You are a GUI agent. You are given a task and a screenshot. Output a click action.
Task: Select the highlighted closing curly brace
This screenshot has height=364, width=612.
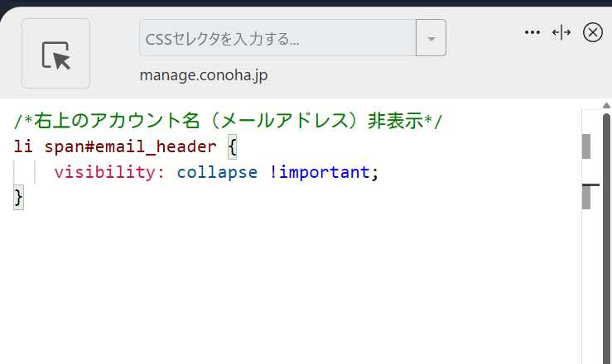pos(18,197)
